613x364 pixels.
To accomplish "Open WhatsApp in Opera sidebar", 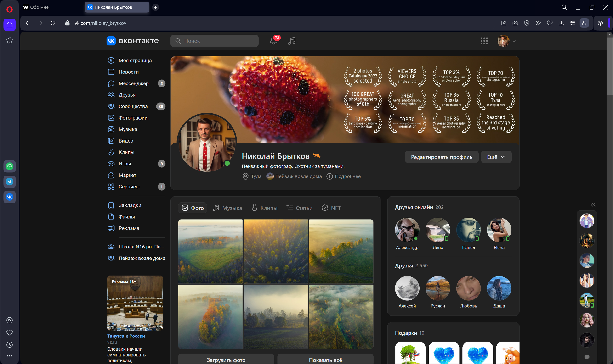I will pos(10,166).
